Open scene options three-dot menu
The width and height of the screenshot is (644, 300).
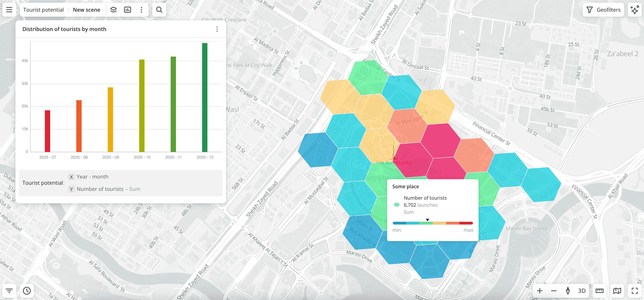(141, 10)
